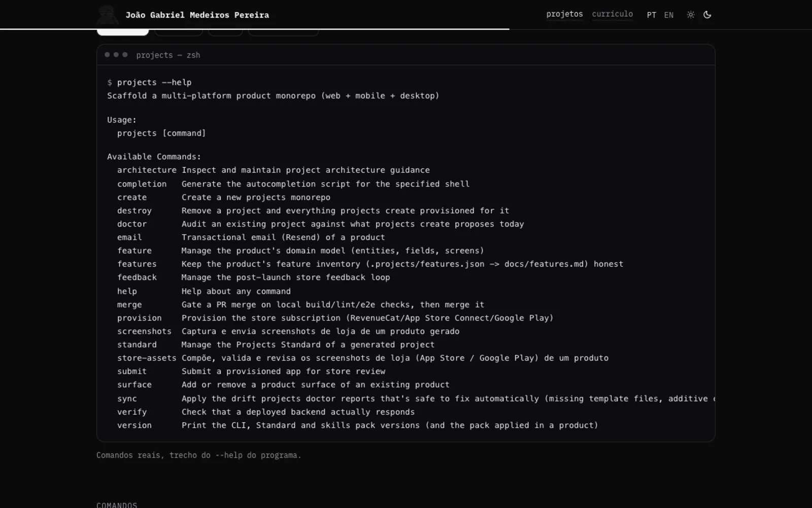Click 'feedback' command name
Viewport: 812px width, 508px height.
(x=137, y=277)
